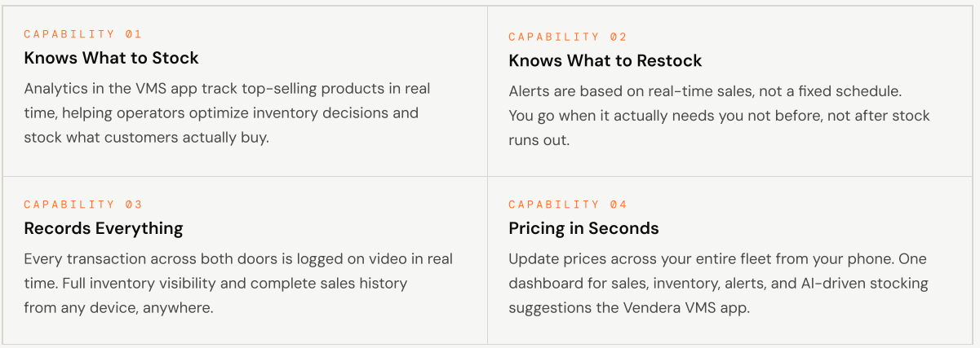Open the Records Everything heading
980x348 pixels.
[104, 228]
